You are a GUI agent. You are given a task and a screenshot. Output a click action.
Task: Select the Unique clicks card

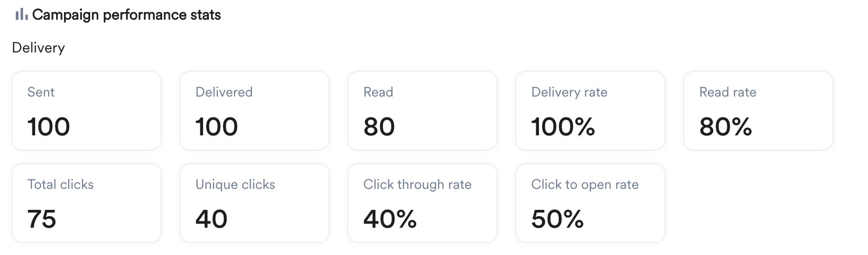coord(255,203)
